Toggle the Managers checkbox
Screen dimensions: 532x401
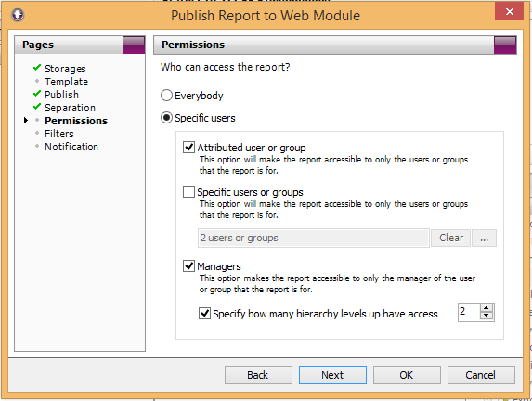(188, 266)
